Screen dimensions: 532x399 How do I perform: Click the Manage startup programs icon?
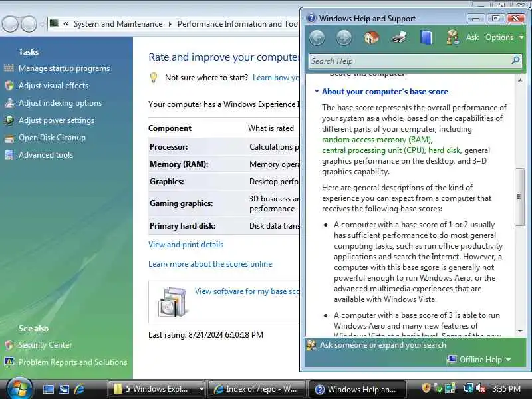[9, 68]
